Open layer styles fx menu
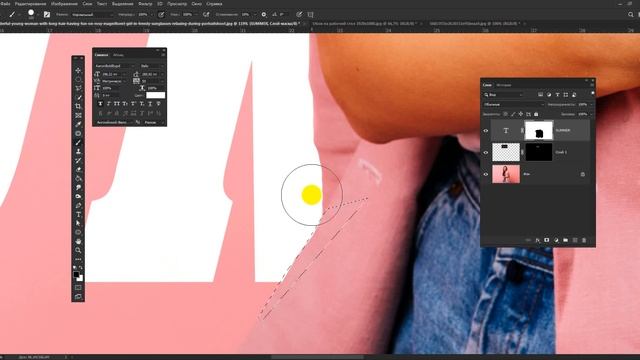This screenshot has height=360, width=640. click(538, 240)
